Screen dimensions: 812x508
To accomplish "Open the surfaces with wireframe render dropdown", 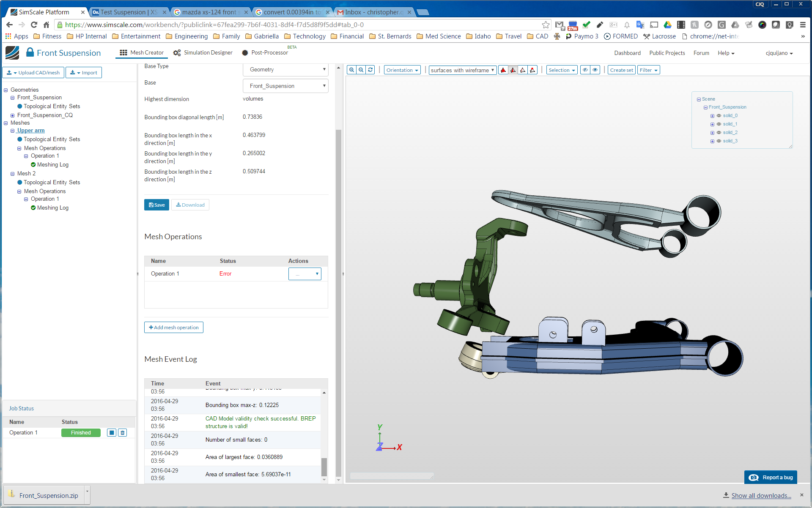I will coord(462,70).
